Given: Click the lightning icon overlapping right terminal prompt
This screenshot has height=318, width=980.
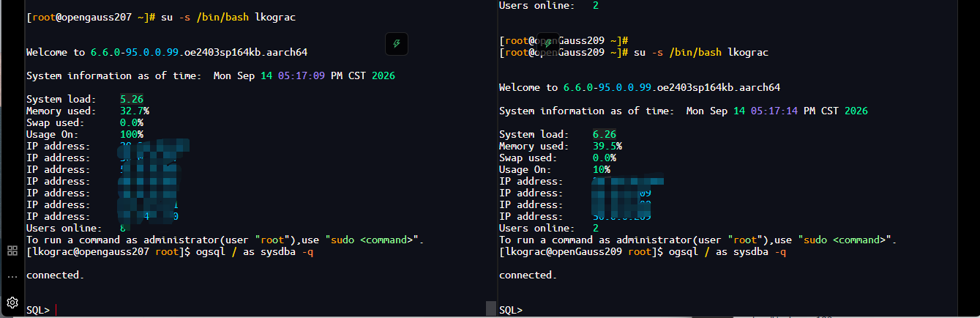Looking at the screenshot, I should coord(547,43).
